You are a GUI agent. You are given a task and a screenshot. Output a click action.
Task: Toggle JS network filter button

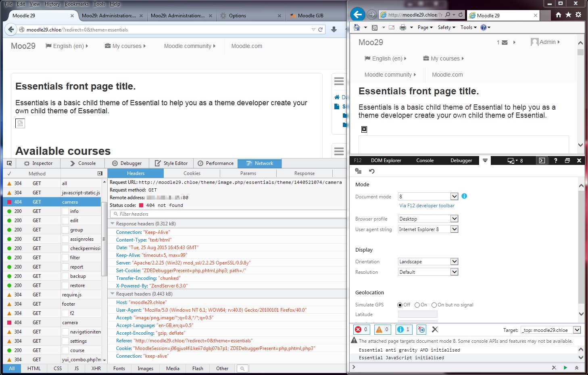click(x=77, y=369)
